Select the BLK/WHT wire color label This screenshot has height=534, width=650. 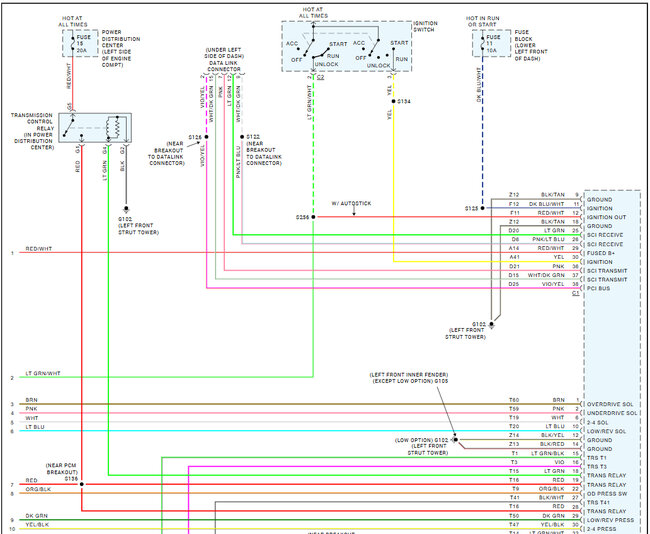click(x=552, y=498)
